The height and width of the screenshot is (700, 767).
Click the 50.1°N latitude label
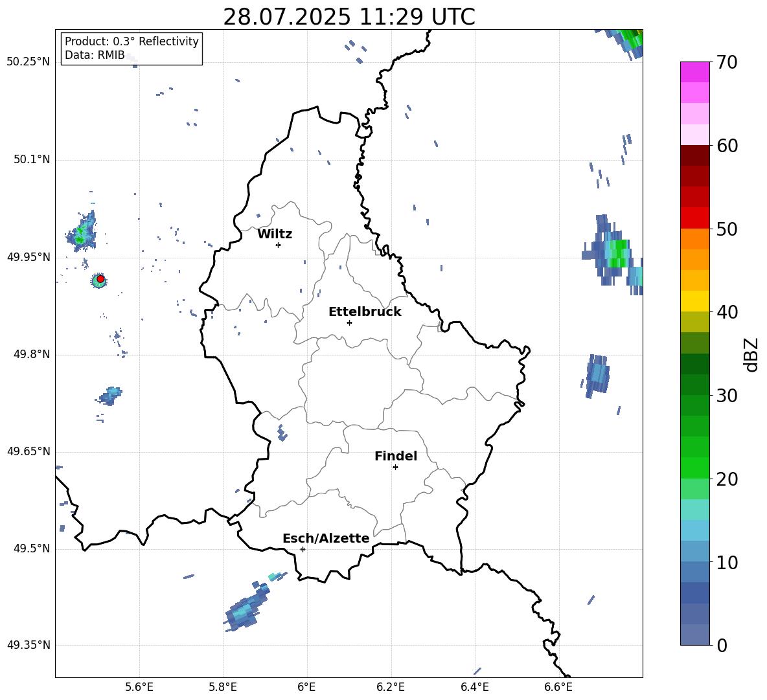click(31, 159)
